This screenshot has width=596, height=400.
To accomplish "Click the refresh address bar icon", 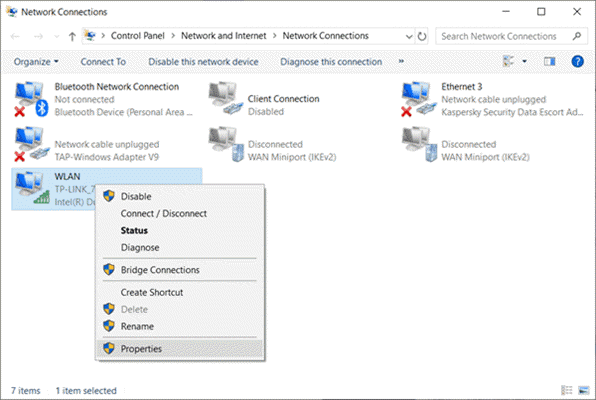I will point(422,36).
